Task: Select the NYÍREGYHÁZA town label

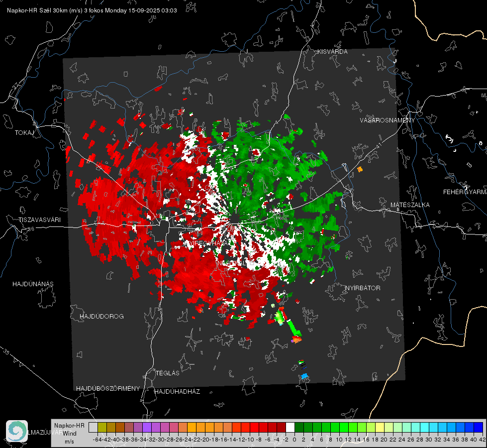Action: pos(207,243)
